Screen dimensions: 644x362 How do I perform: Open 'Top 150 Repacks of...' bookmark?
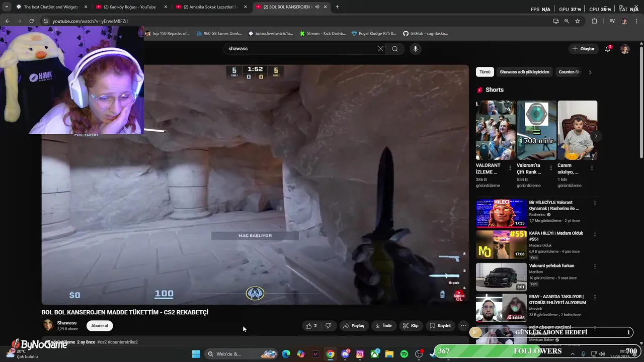click(x=167, y=34)
